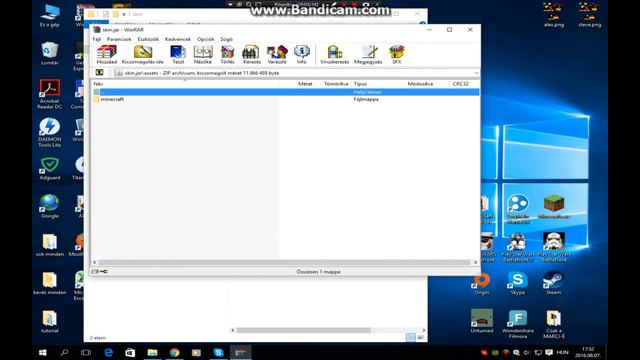Screen dimensions: 640x360
Task: Click the status bar drive/key icon
Action: [100, 271]
